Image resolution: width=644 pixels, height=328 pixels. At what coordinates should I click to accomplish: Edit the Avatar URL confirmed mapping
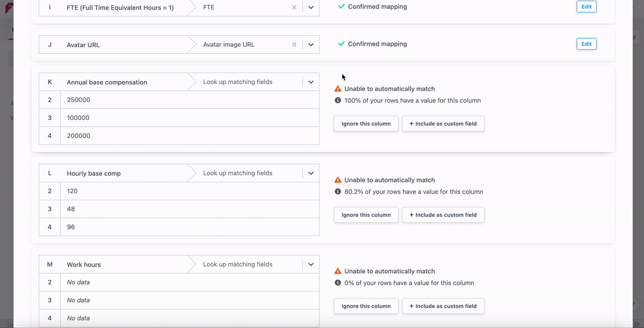coord(586,44)
